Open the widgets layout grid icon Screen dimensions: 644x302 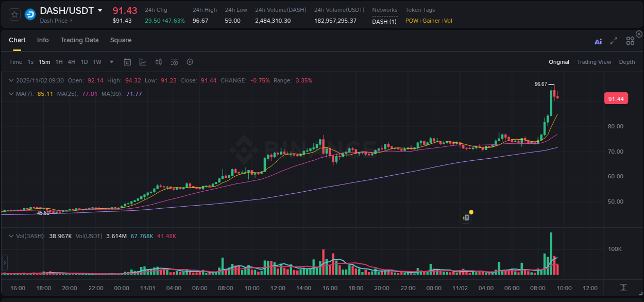coord(630,40)
